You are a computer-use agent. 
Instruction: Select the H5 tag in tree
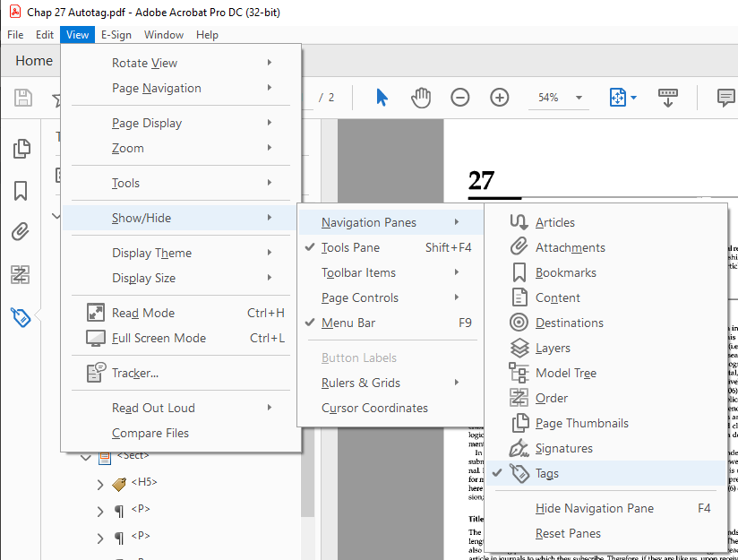[x=144, y=482]
